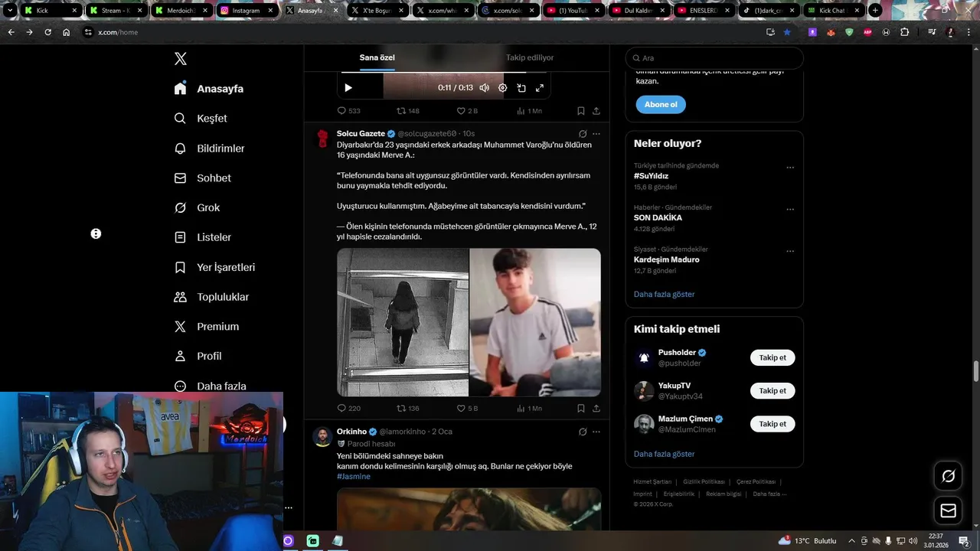Screen dimensions: 980x551
Task: Open grayscale stairway image
Action: click(403, 322)
